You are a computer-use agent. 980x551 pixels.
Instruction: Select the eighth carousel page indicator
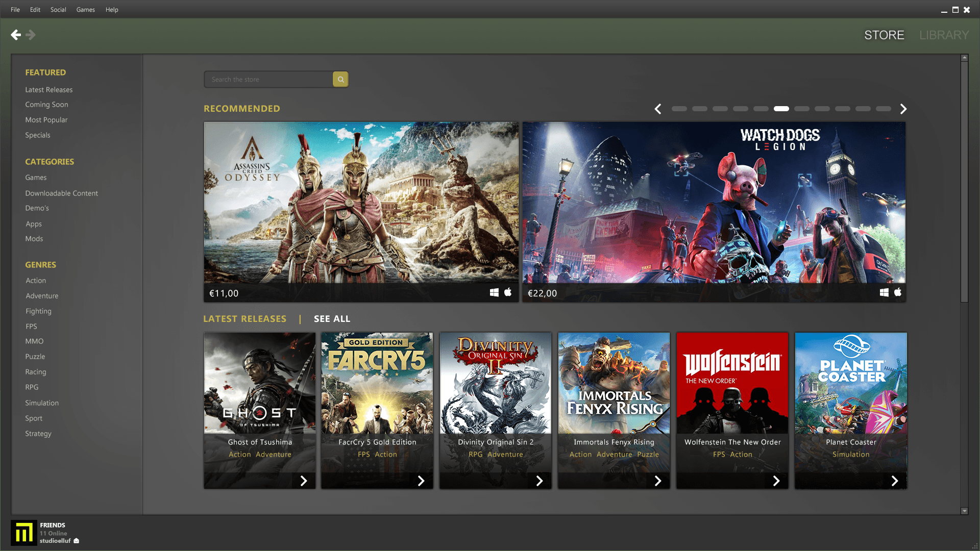[822, 109]
